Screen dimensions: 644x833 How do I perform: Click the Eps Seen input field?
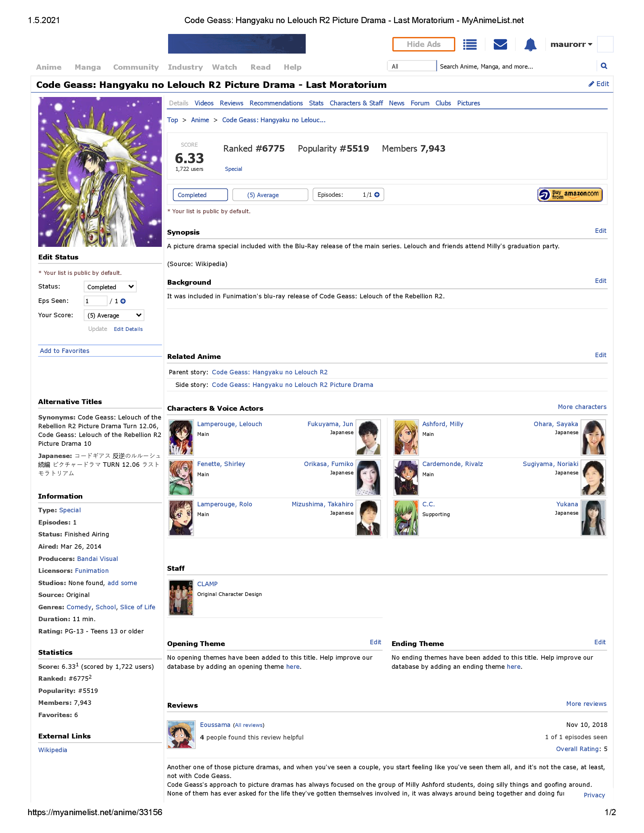95,301
